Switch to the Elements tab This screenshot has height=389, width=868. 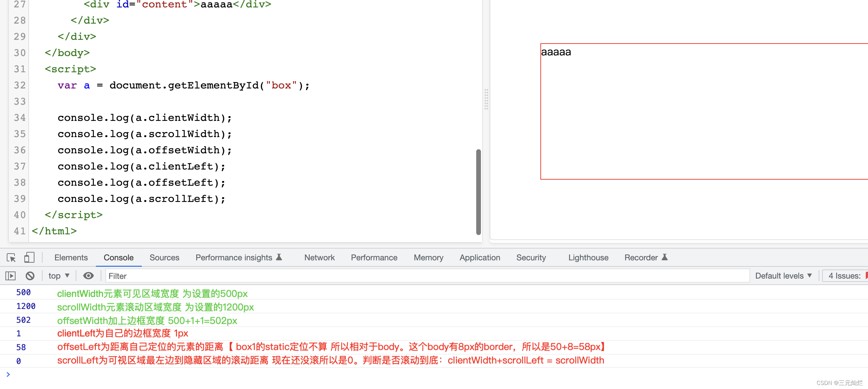click(x=71, y=257)
